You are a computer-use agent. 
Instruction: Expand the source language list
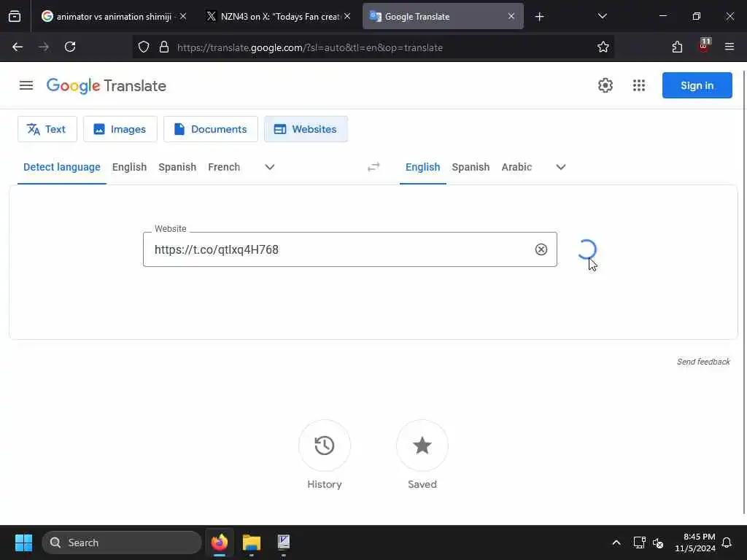tap(270, 167)
